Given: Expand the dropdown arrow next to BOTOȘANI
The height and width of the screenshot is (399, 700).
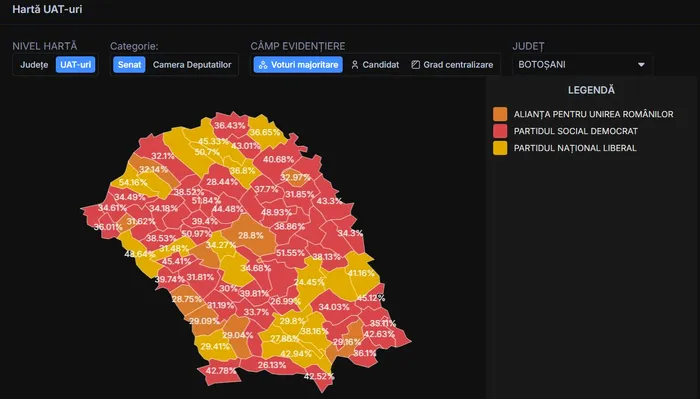Looking at the screenshot, I should pyautogui.click(x=641, y=65).
